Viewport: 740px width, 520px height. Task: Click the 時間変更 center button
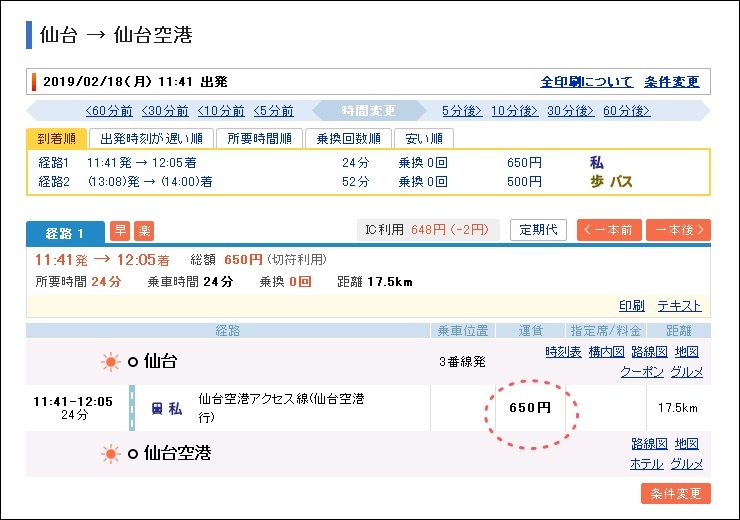pos(369,111)
